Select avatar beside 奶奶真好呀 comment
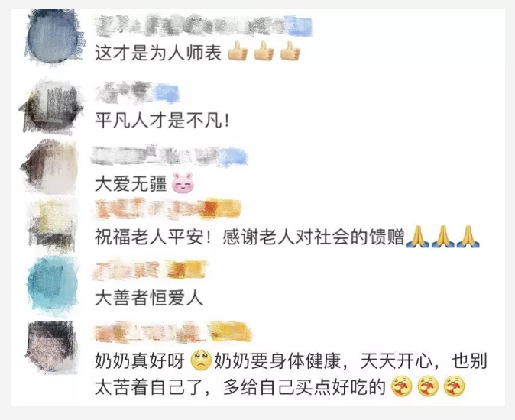This screenshot has width=515, height=420. pyautogui.click(x=52, y=346)
